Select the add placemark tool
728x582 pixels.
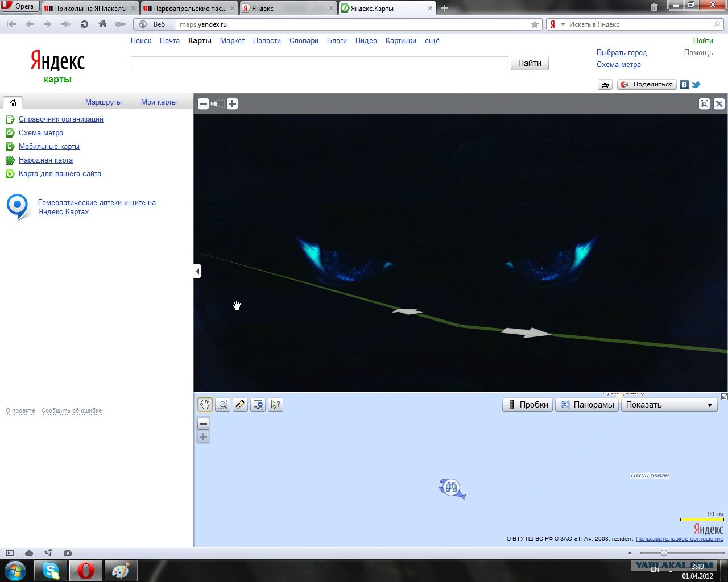(258, 405)
